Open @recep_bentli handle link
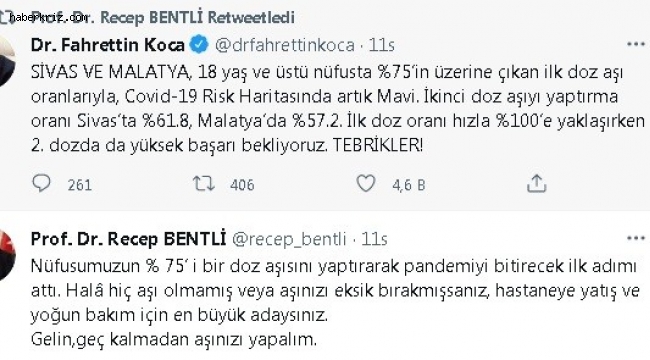The width and height of the screenshot is (650, 360). (x=289, y=239)
